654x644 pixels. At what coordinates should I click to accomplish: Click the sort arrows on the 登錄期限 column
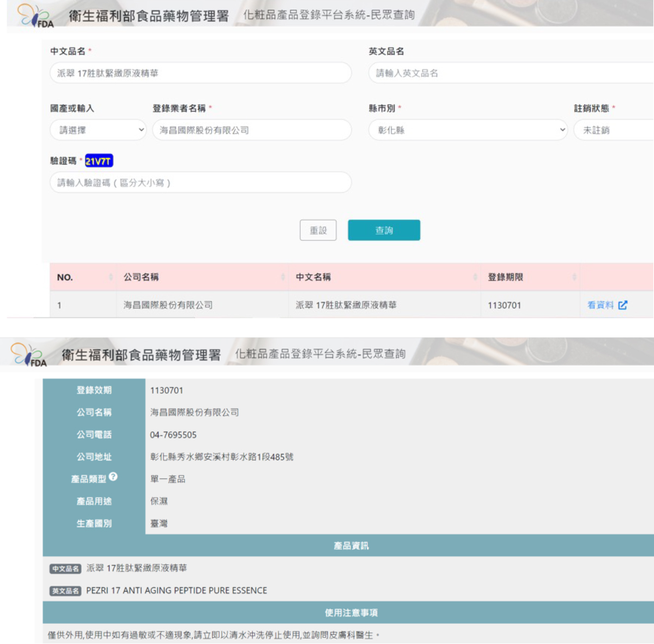coord(574,277)
